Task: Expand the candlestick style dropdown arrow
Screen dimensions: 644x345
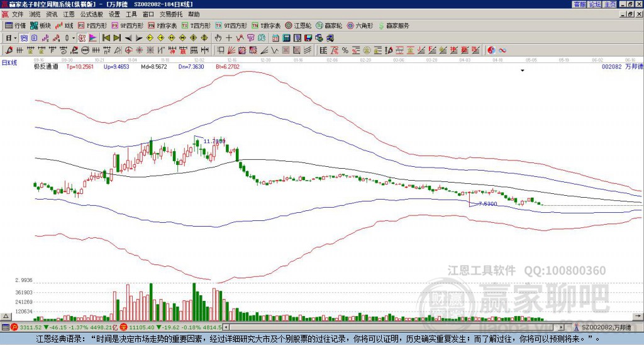Action: (73, 38)
